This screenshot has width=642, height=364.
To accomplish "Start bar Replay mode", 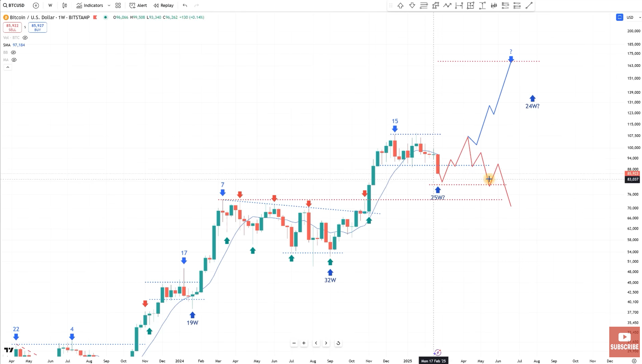I will (163, 5).
